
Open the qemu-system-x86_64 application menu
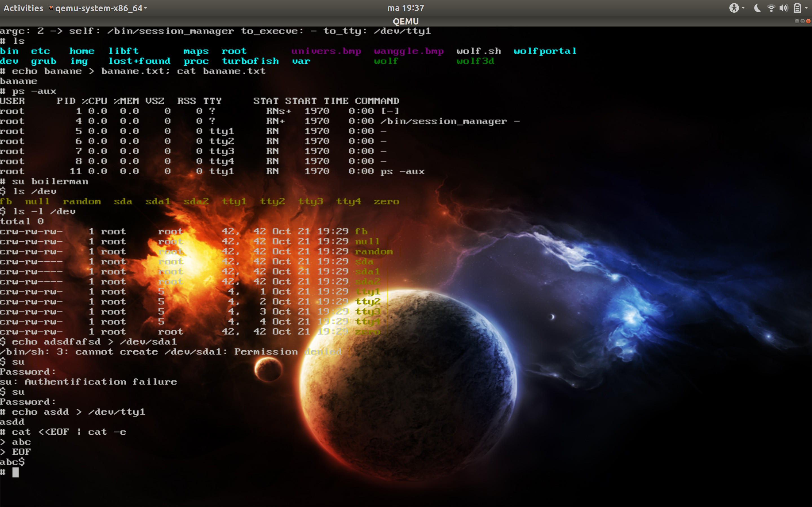point(99,8)
